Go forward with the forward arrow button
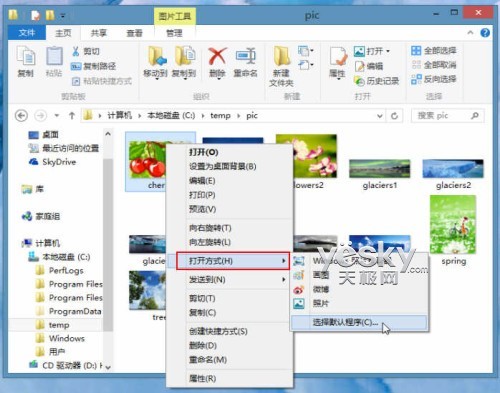The height and width of the screenshot is (393, 500). [41, 116]
